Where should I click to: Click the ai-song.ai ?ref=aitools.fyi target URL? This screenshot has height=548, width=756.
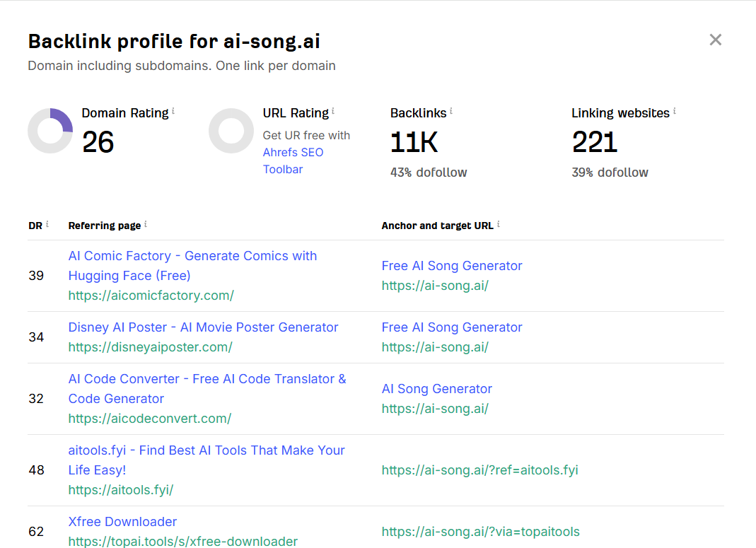479,470
